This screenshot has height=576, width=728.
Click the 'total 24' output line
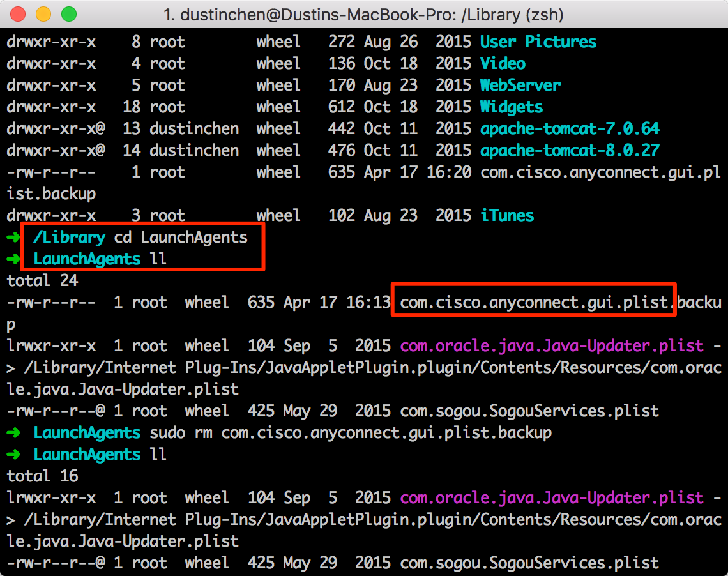point(42,281)
